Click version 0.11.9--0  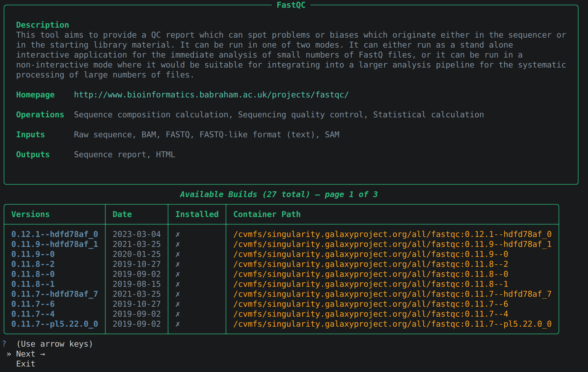33,254
